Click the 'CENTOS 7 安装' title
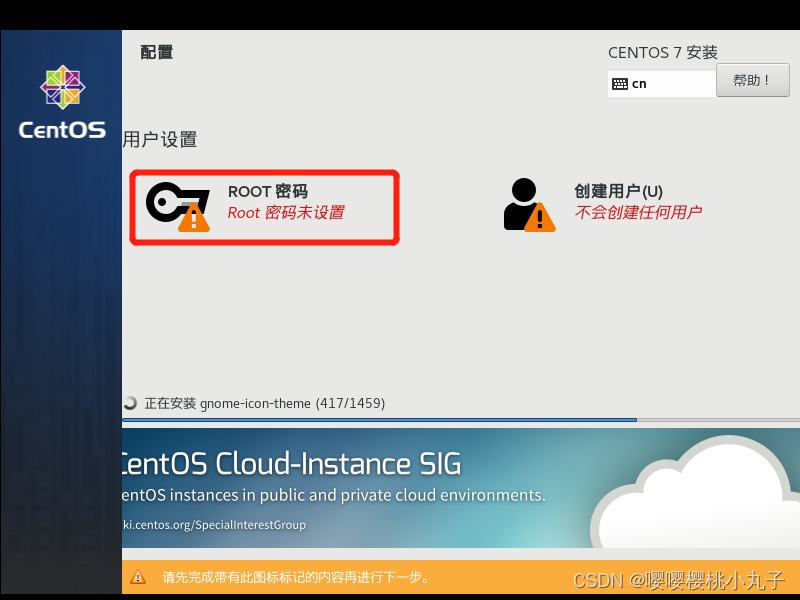The width and height of the screenshot is (800, 600). point(663,53)
